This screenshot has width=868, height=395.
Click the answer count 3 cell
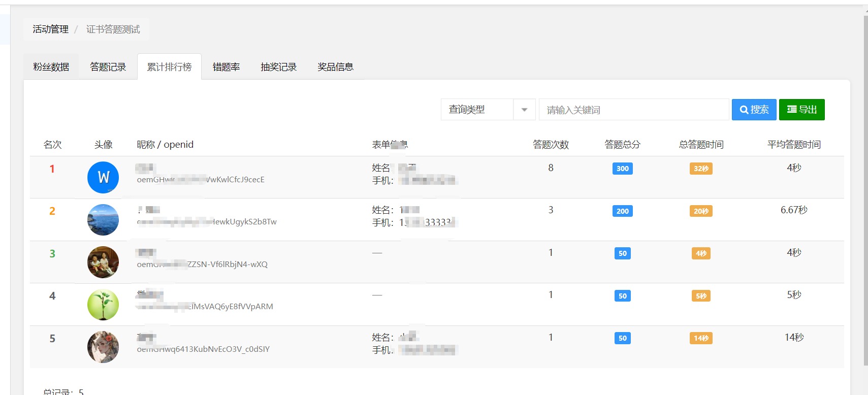(551, 210)
